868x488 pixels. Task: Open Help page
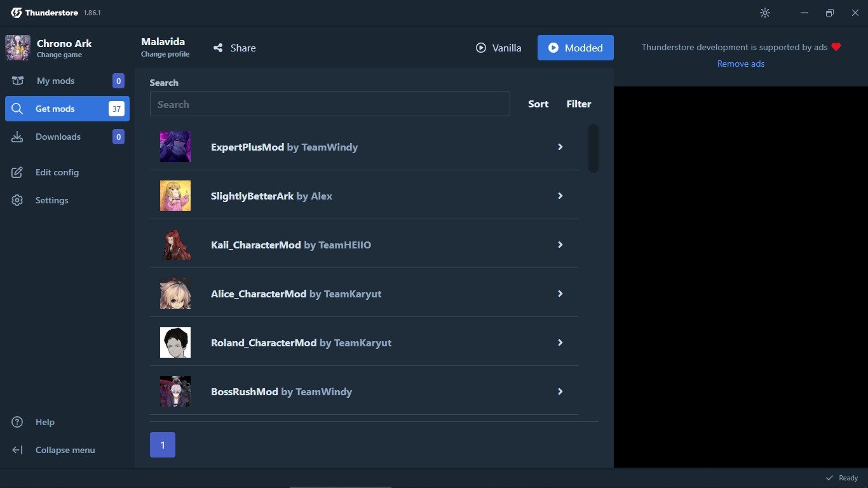(x=67, y=422)
